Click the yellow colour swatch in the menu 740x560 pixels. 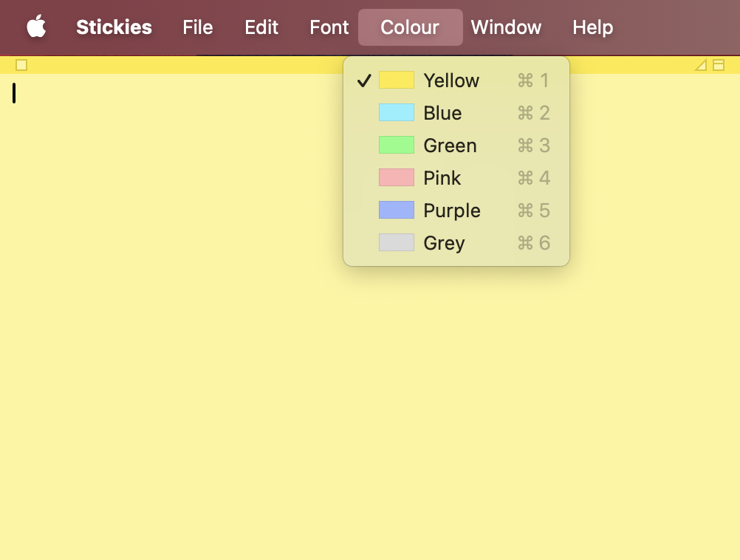click(x=397, y=80)
